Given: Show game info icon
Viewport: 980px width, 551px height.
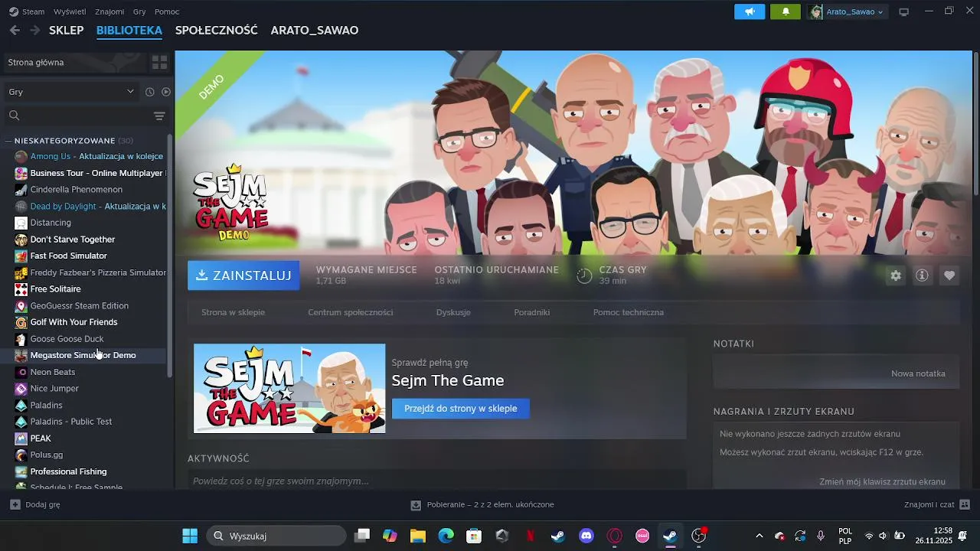Looking at the screenshot, I should coord(923,275).
